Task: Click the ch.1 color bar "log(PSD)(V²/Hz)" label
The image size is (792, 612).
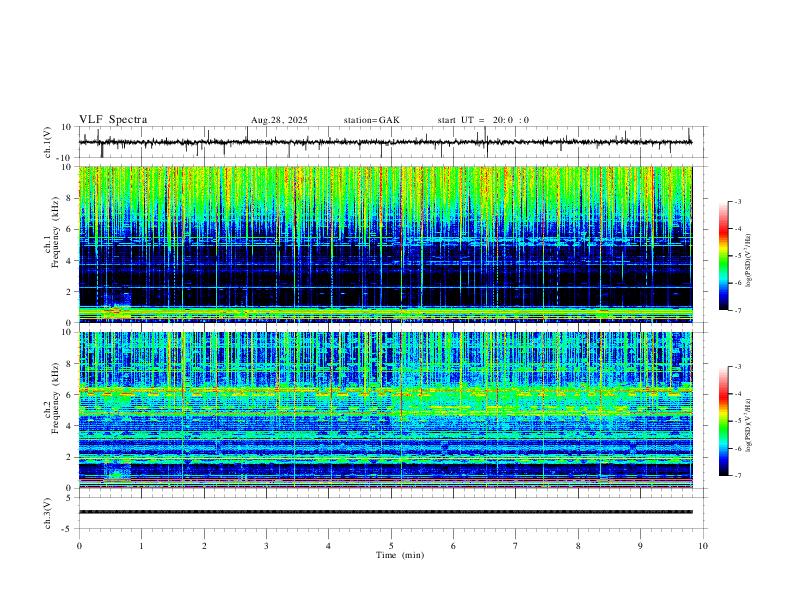Action: (748, 261)
